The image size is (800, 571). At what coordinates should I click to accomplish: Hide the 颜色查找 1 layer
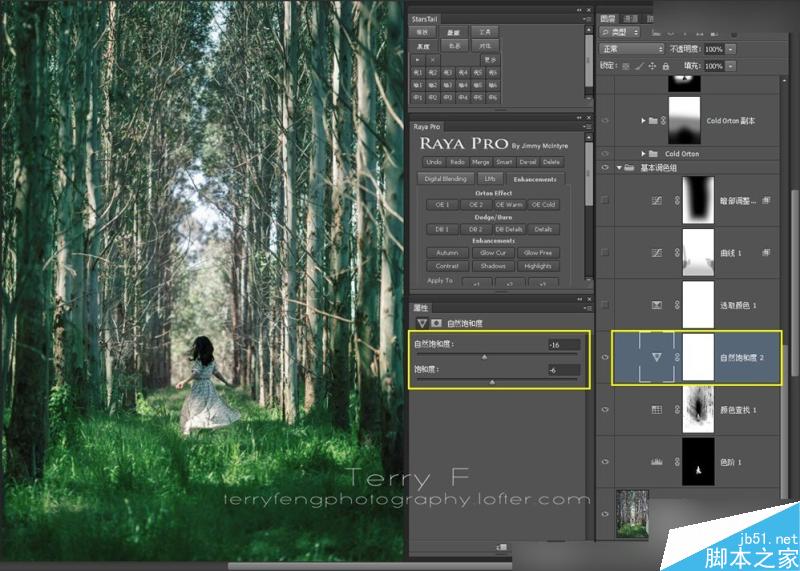coord(606,410)
